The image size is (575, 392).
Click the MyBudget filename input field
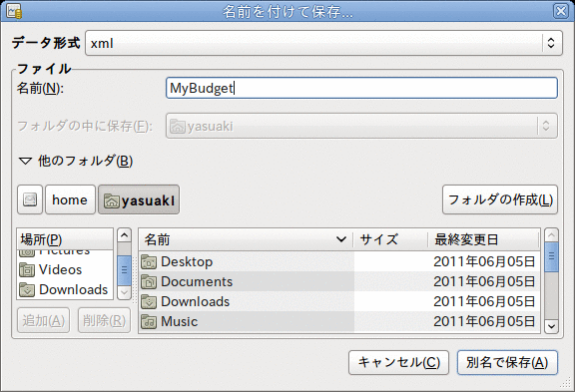[361, 88]
